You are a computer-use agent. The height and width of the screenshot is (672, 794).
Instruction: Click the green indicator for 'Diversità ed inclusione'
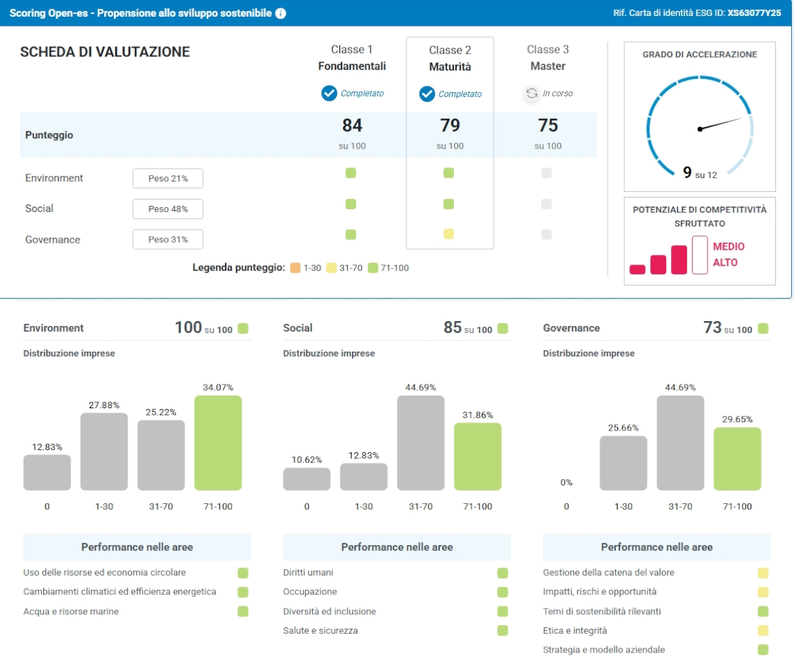click(503, 611)
